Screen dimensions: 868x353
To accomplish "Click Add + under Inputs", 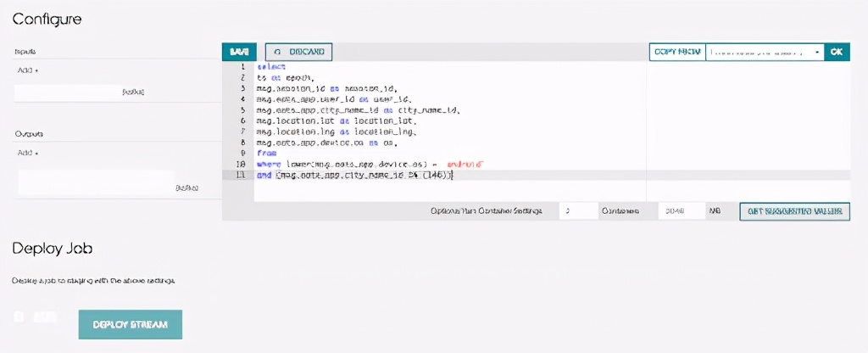I will click(x=27, y=70).
